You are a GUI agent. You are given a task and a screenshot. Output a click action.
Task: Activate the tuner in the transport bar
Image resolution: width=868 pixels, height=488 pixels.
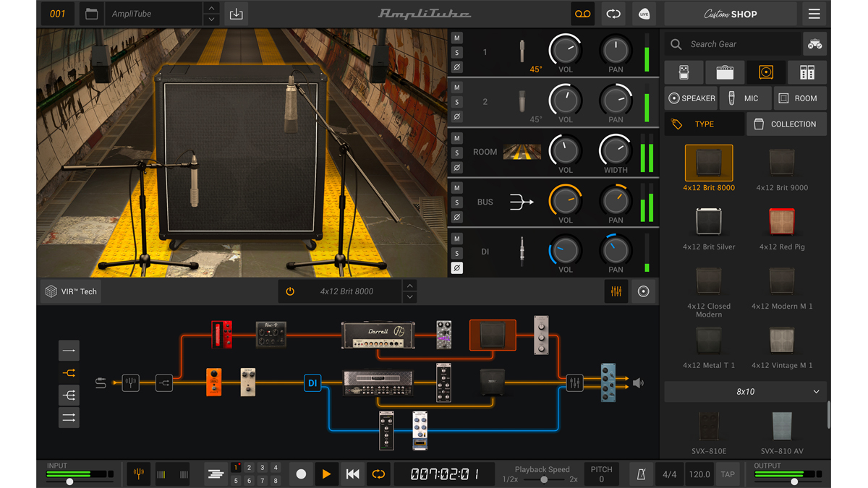138,474
